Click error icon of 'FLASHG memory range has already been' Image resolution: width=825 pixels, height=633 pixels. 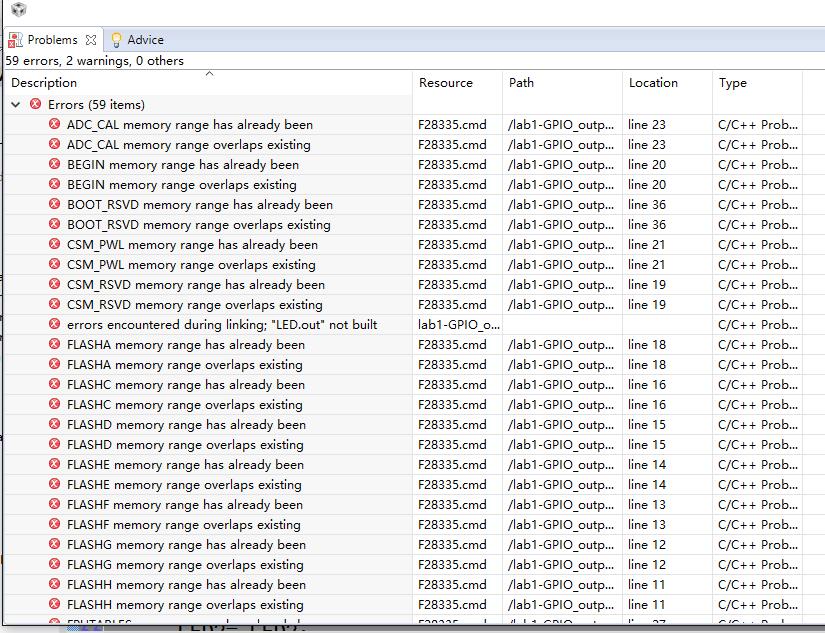tap(54, 544)
